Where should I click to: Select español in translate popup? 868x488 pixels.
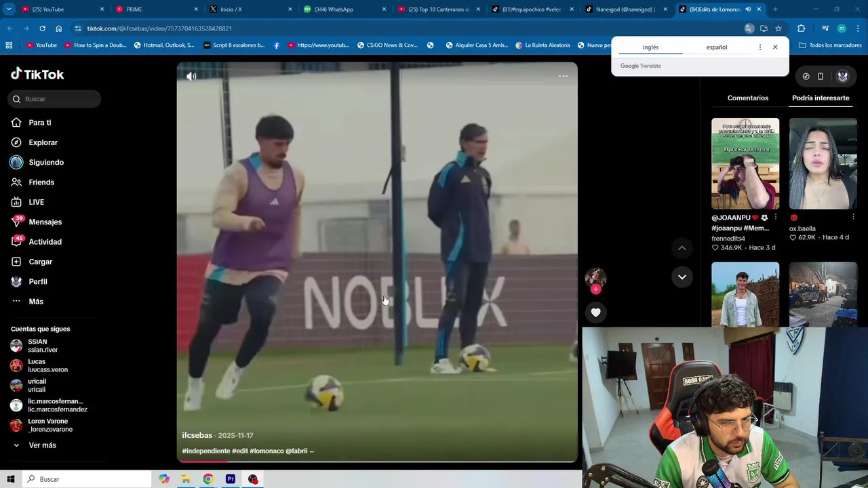point(717,47)
